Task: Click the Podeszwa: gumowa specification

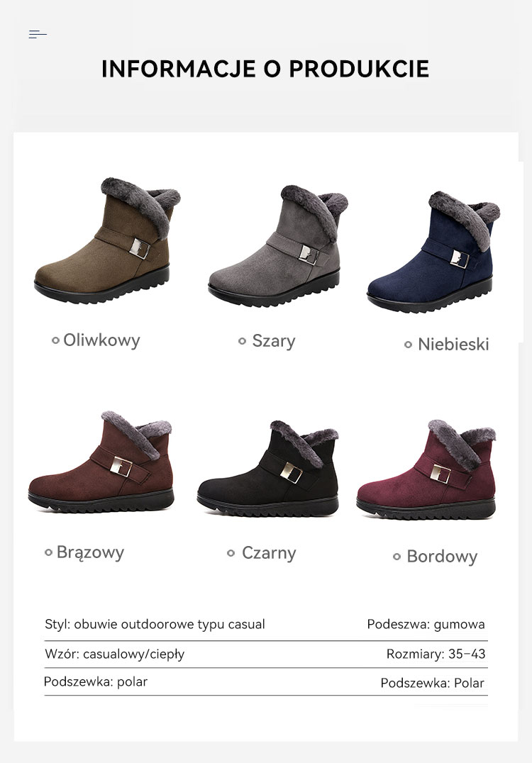Action: (x=426, y=624)
